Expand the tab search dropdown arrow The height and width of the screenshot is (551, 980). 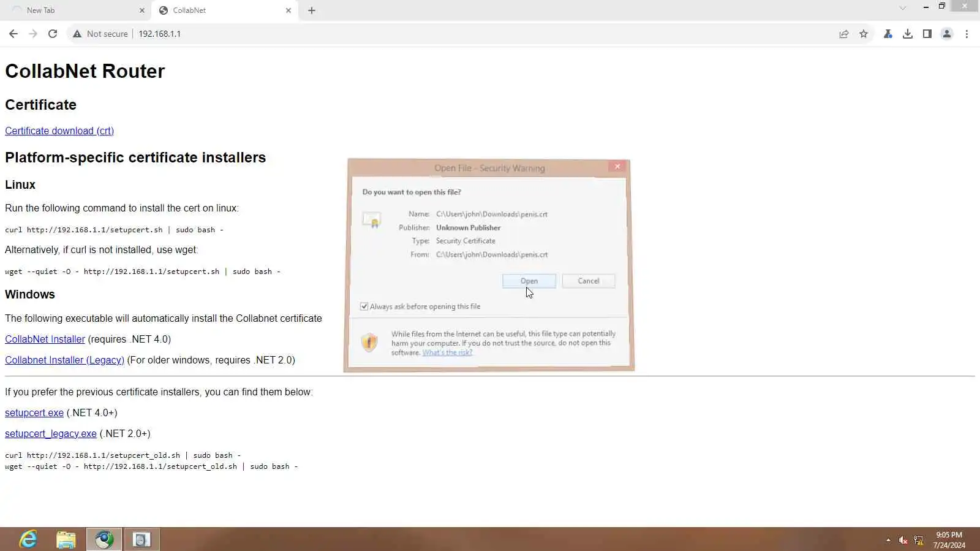[x=902, y=8]
